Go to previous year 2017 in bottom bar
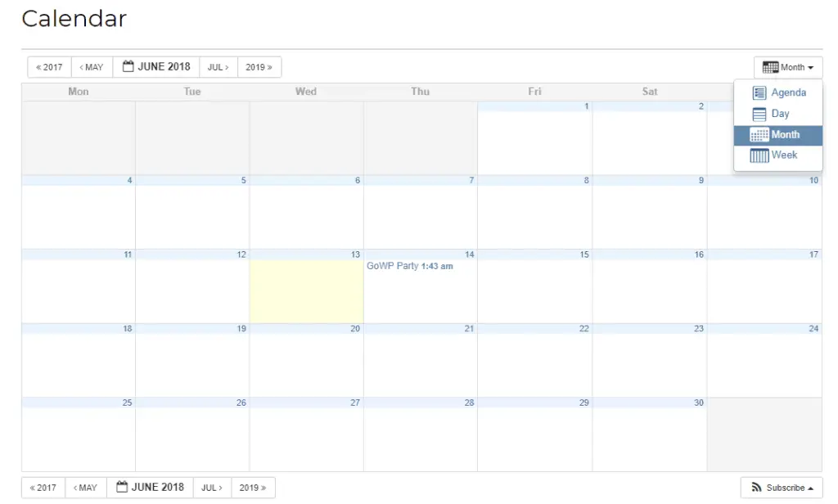 pyautogui.click(x=43, y=488)
